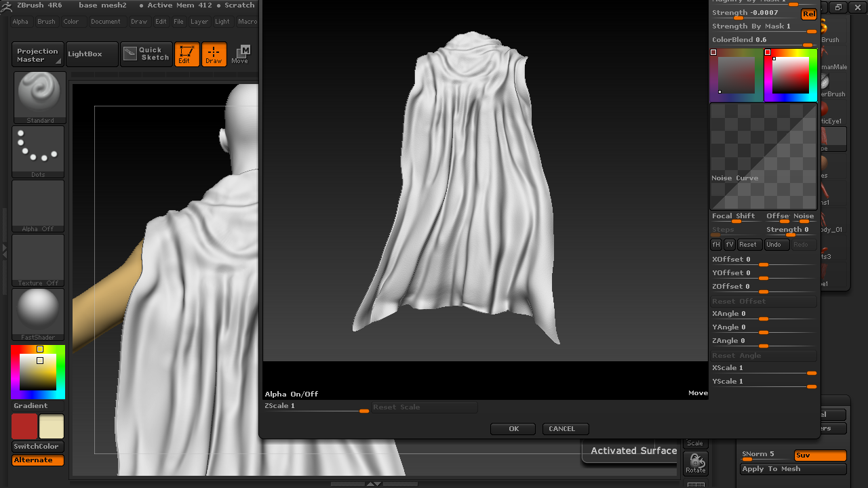Open the Edit menu

[x=161, y=22]
